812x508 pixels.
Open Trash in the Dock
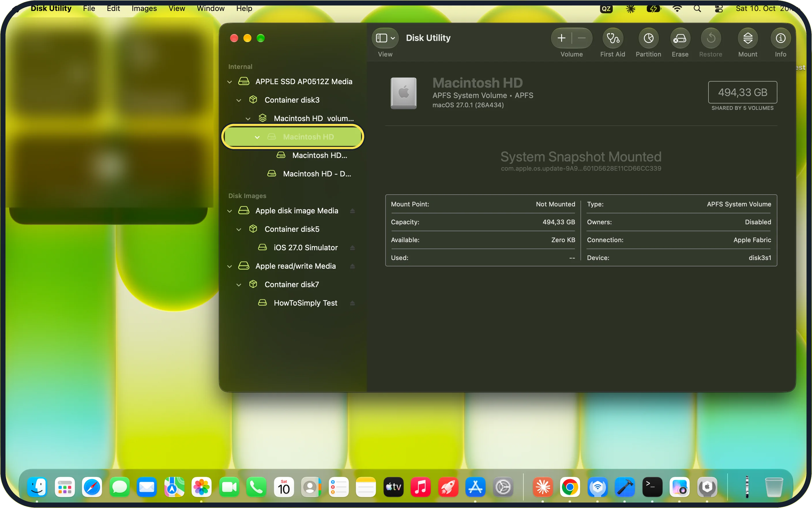point(774,487)
